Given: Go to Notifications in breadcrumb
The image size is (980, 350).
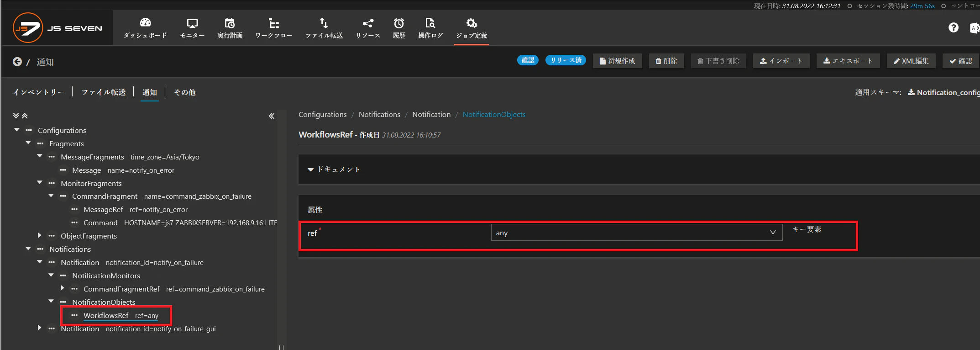Looking at the screenshot, I should point(379,114).
